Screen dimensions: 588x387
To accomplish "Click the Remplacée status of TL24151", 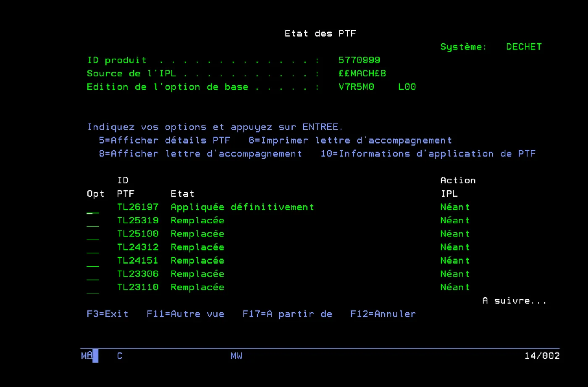I will click(197, 261).
